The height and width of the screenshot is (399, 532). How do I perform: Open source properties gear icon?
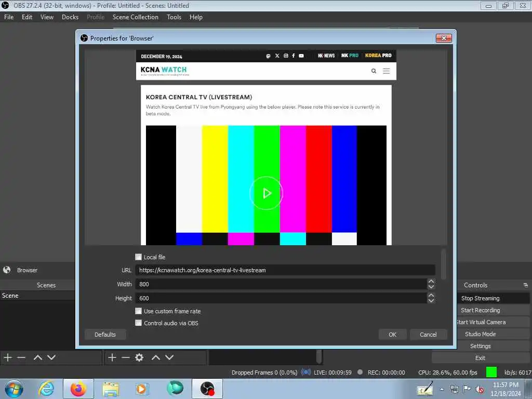click(139, 357)
